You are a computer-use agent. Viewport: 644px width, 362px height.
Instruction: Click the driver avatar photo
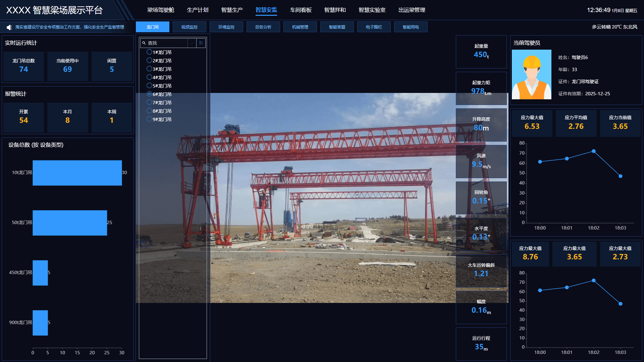531,74
